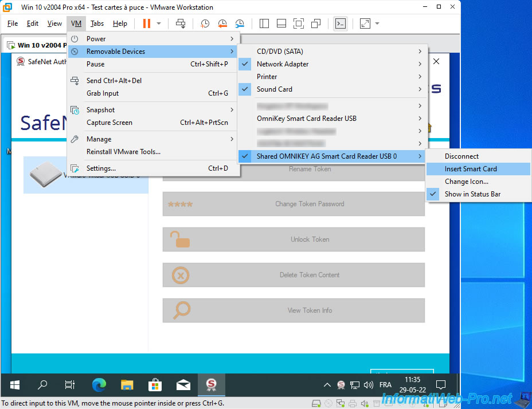The height and width of the screenshot is (409, 532).
Task: Expand the CD/DVD (SATA) submenu
Action: (331, 52)
